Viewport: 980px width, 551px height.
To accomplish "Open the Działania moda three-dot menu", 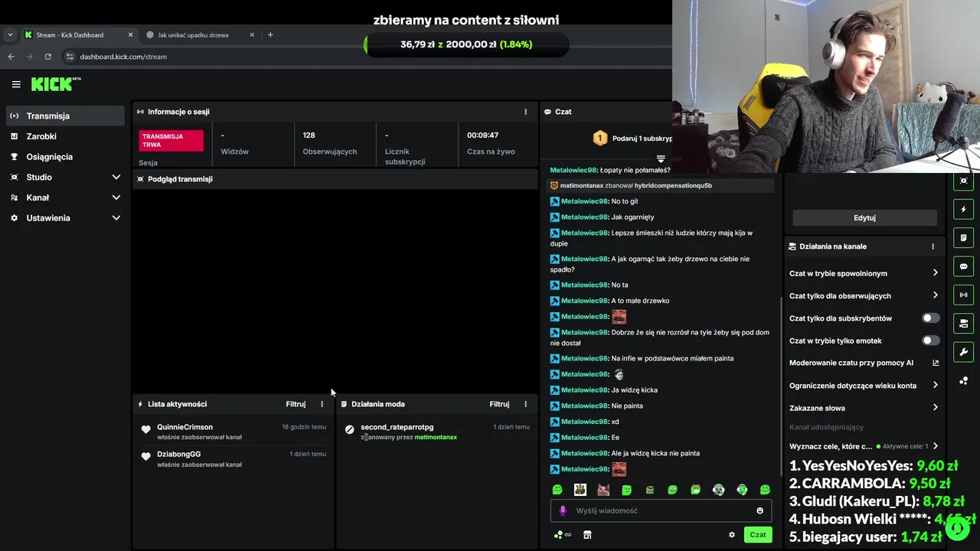I will (525, 404).
